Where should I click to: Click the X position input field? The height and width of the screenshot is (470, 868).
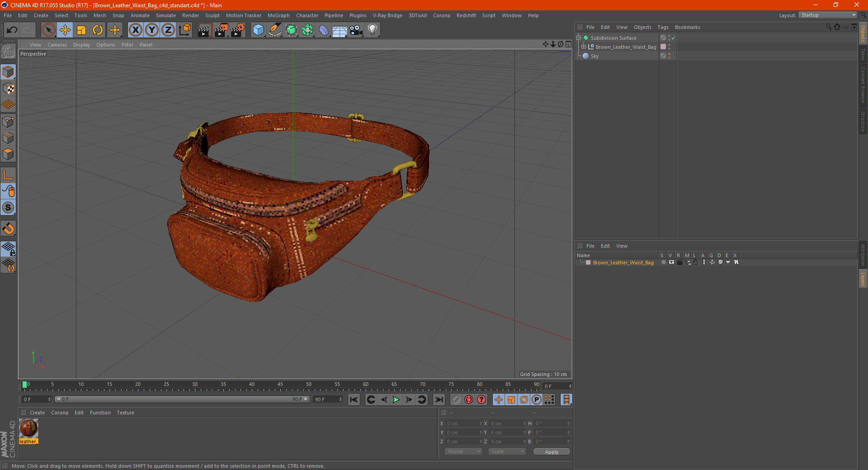coord(463,423)
